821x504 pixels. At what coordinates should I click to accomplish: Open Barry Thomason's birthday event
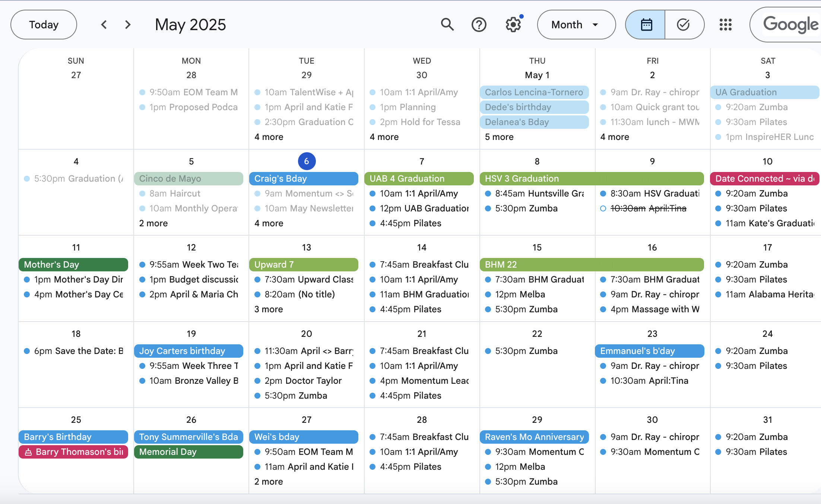pos(73,452)
